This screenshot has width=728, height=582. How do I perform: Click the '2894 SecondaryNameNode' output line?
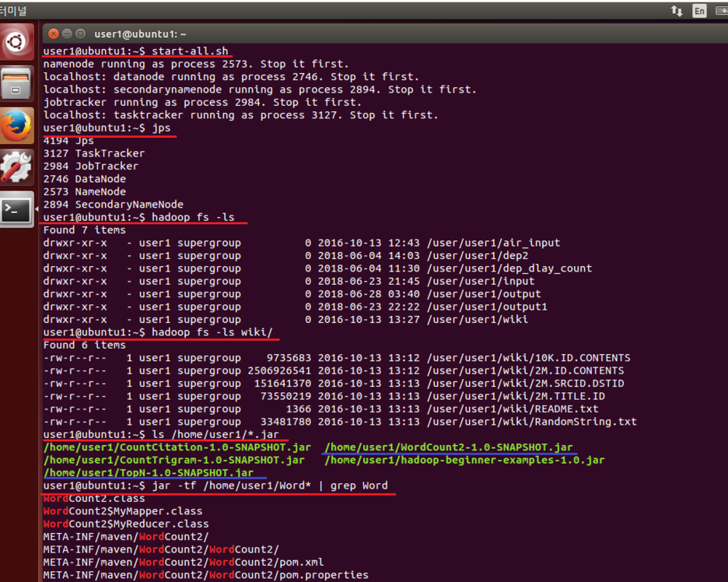(114, 205)
